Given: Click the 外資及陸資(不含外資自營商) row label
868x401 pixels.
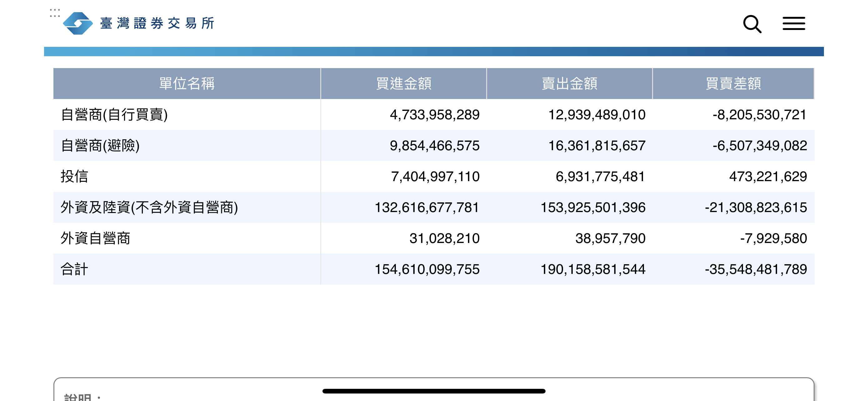Looking at the screenshot, I should [149, 207].
